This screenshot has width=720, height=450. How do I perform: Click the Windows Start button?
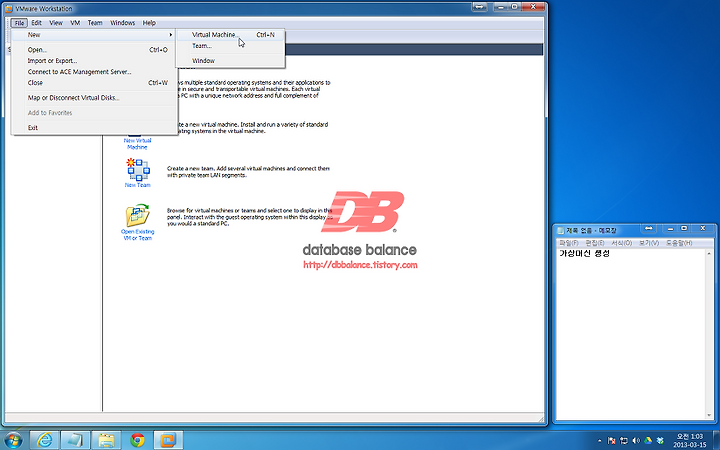(13, 440)
